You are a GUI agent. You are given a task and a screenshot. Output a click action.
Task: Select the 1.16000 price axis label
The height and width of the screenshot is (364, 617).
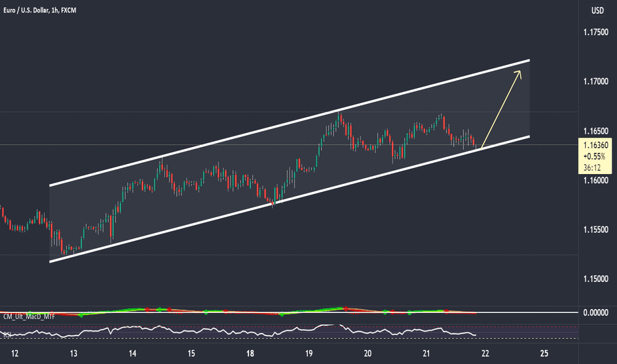(x=596, y=180)
